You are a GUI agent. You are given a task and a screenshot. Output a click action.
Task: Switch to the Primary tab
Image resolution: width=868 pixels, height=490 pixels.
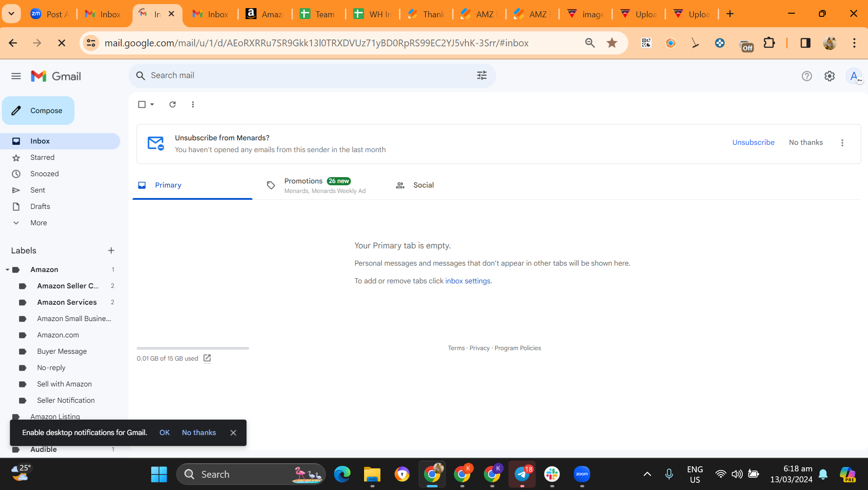192,185
